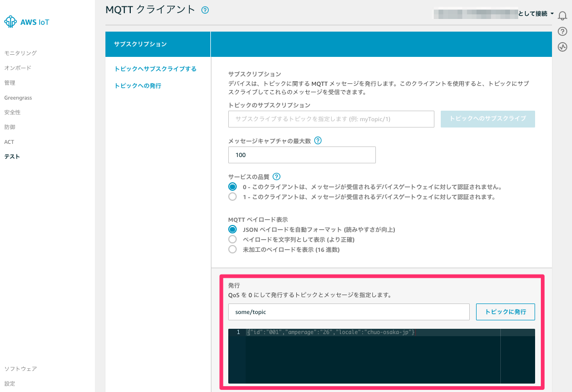Open the トピックへの発行 link
The width and height of the screenshot is (572, 392).
(138, 85)
